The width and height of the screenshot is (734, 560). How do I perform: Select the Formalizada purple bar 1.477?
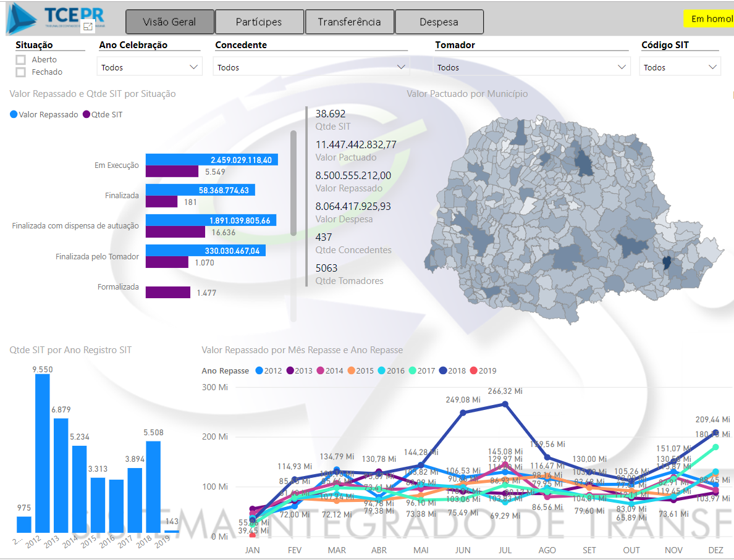click(x=167, y=293)
